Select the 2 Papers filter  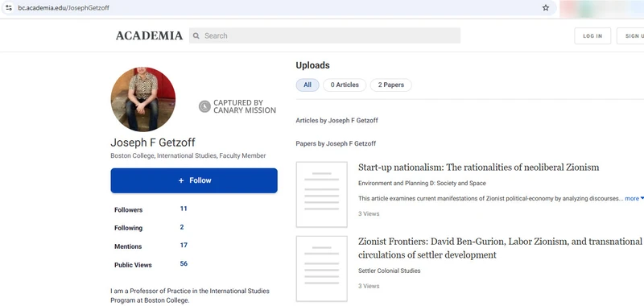click(x=391, y=85)
